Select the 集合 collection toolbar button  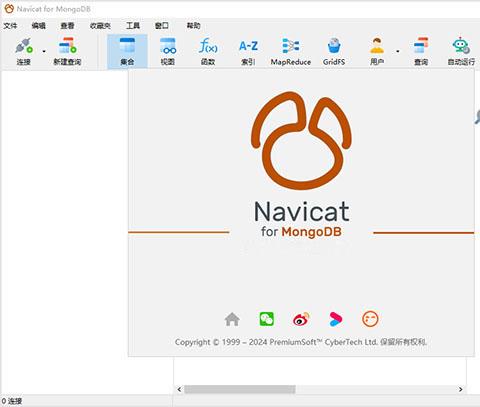127,51
